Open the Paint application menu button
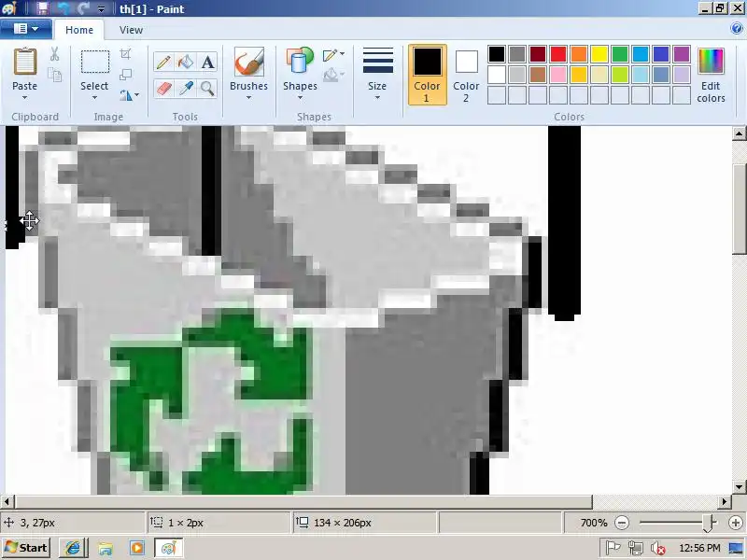 (26, 29)
